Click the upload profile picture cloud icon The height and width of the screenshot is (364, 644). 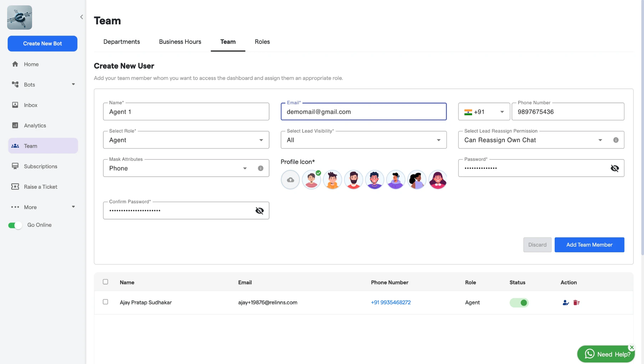290,180
